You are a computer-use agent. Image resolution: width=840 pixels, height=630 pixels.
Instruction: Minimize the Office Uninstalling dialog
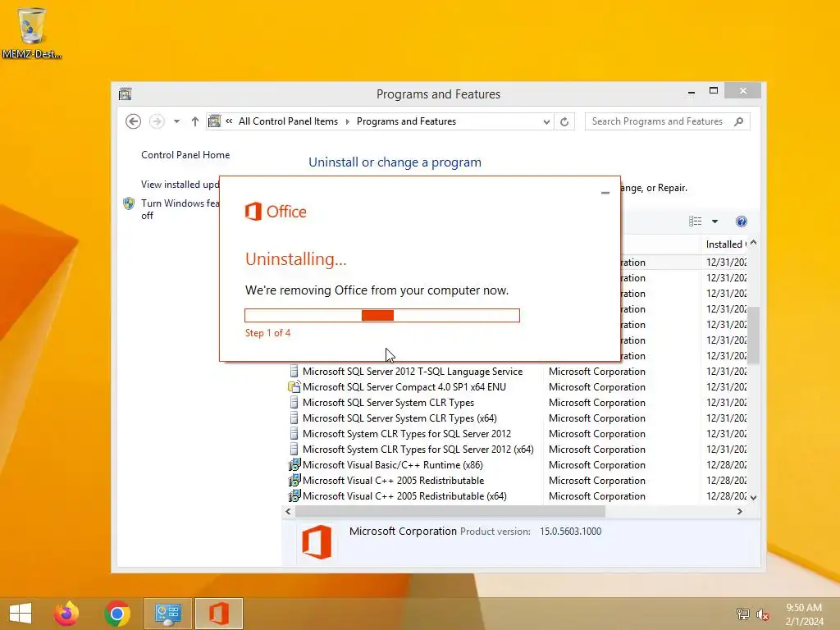[605, 192]
